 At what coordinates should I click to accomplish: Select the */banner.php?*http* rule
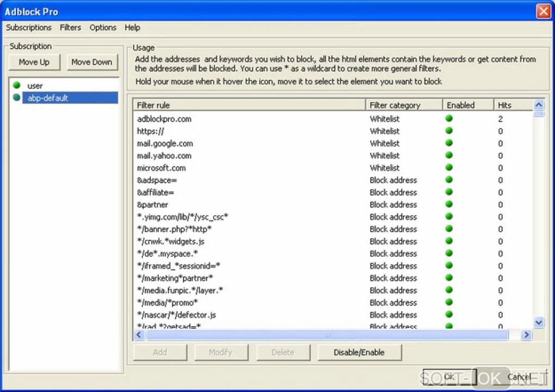point(175,229)
